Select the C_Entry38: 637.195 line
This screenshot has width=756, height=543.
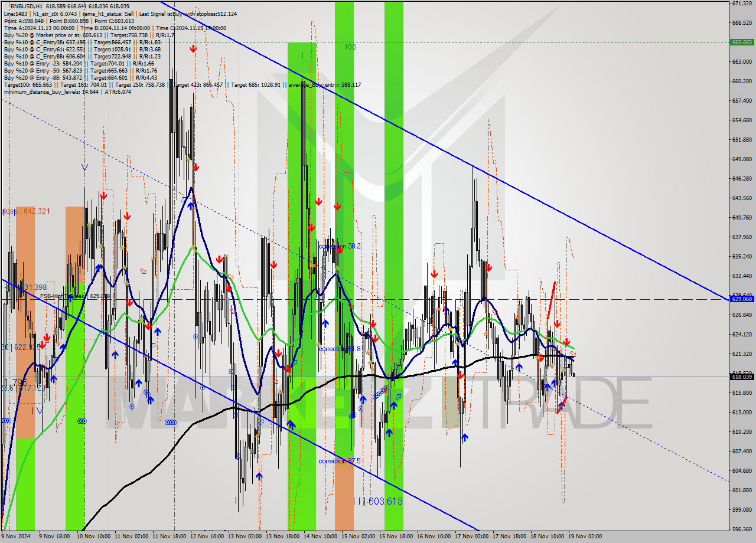[82, 42]
